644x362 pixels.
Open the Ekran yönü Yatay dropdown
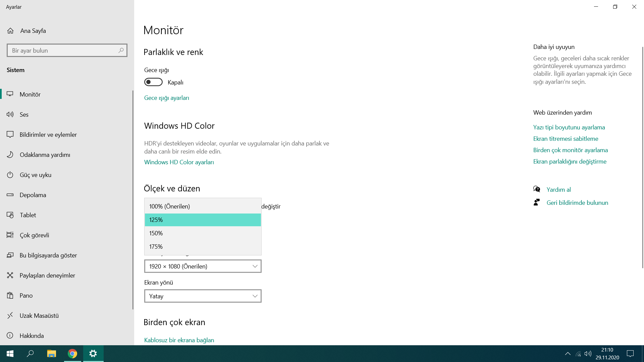(203, 296)
